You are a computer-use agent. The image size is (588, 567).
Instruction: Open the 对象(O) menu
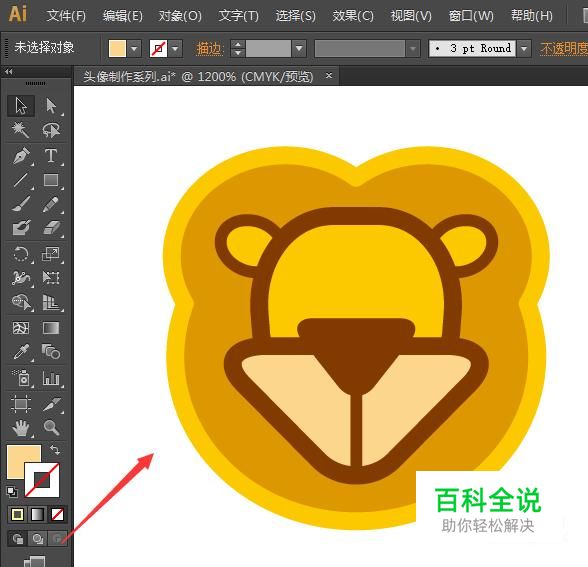click(180, 16)
